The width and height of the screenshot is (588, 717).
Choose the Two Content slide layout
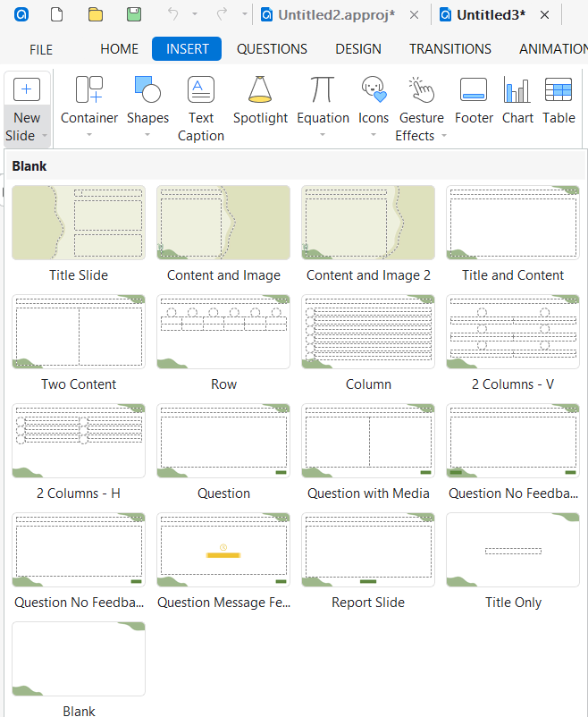coord(79,333)
